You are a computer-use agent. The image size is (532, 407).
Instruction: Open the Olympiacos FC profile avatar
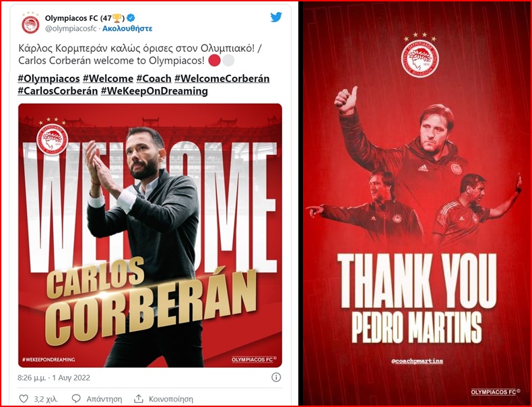[x=30, y=24]
